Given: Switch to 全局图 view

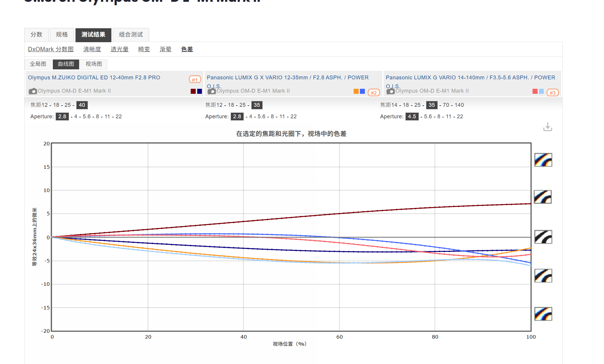Looking at the screenshot, I should (x=38, y=64).
